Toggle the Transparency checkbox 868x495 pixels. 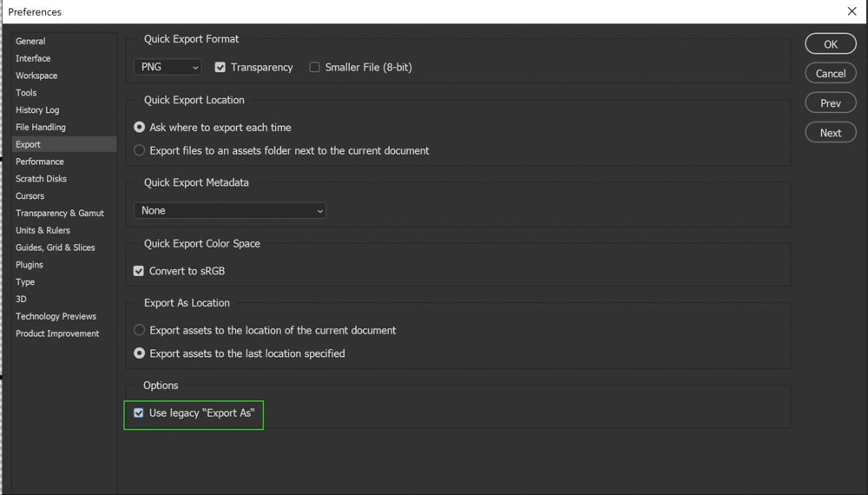coord(220,67)
